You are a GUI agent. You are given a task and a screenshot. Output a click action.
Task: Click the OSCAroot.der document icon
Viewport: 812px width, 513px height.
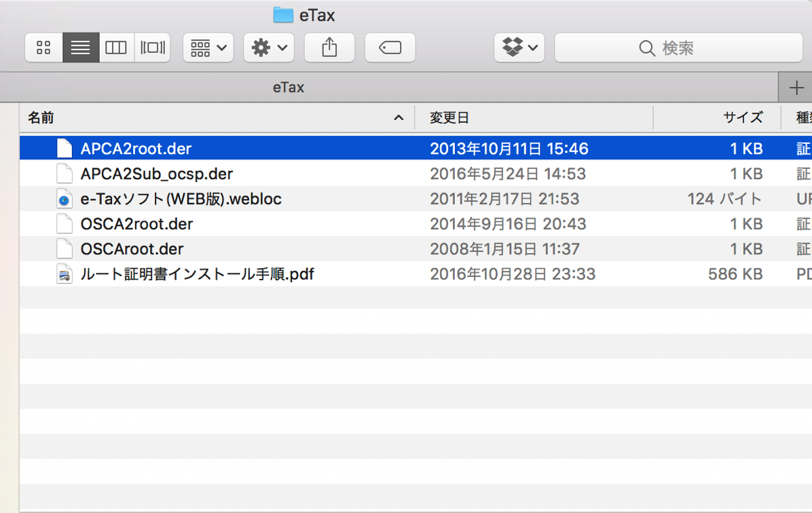click(x=64, y=249)
